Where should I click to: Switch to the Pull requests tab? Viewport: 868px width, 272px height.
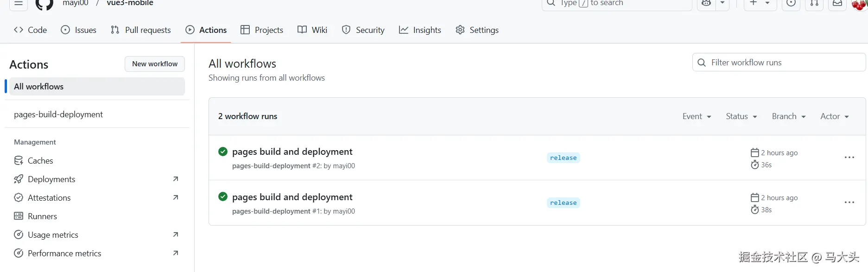coord(141,30)
